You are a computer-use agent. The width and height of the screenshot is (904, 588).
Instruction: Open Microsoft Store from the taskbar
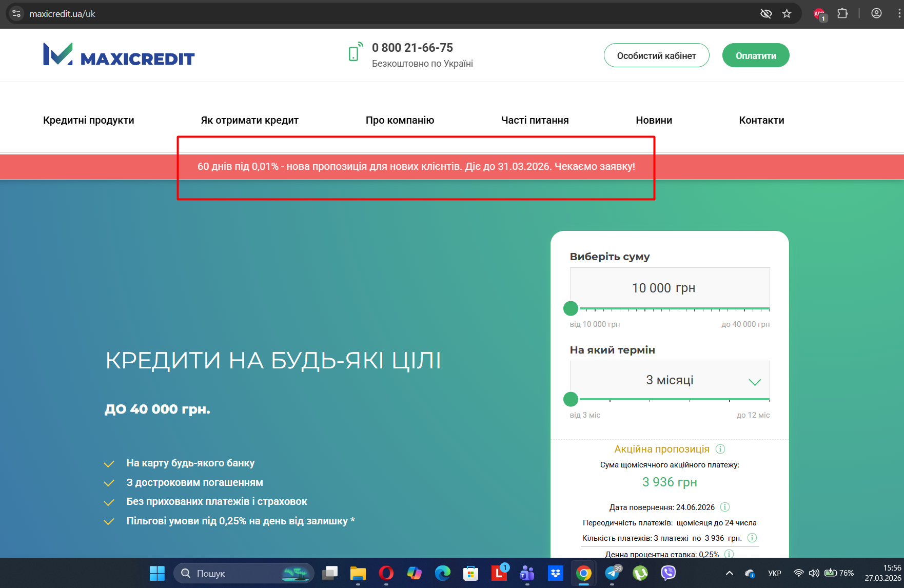471,573
